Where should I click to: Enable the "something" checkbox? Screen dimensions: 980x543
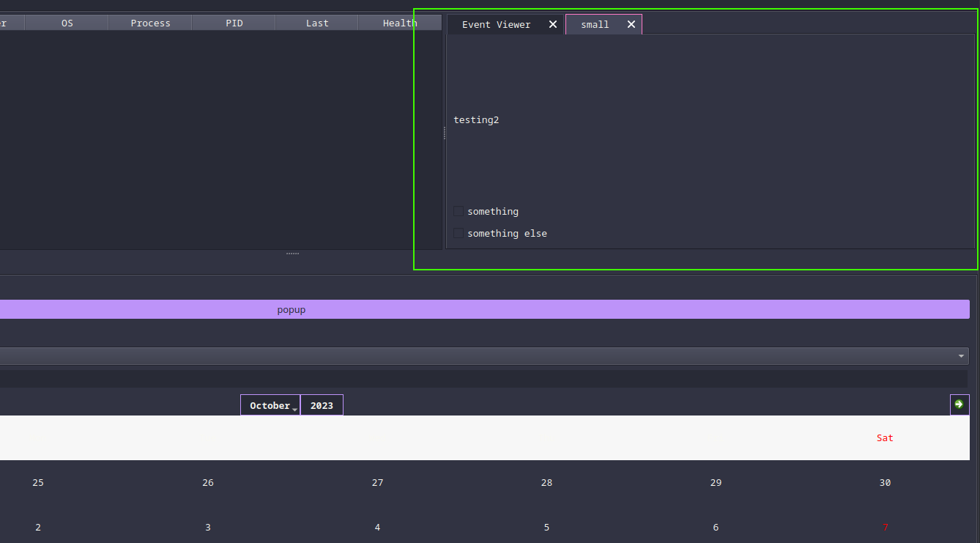(x=459, y=212)
